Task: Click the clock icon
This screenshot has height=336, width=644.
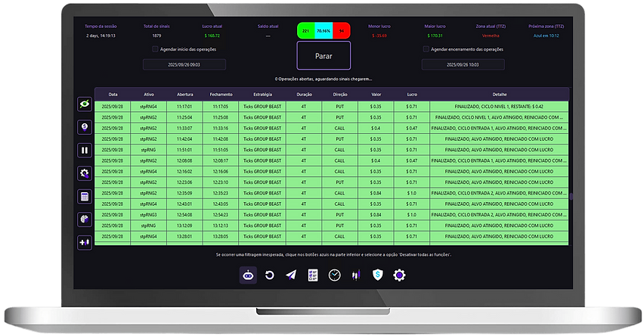Action: coord(334,276)
